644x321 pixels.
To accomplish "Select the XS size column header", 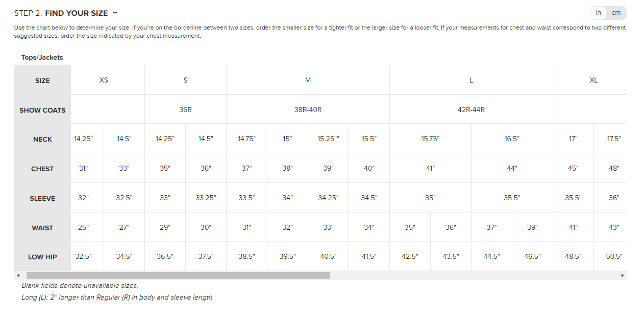I will [x=104, y=80].
